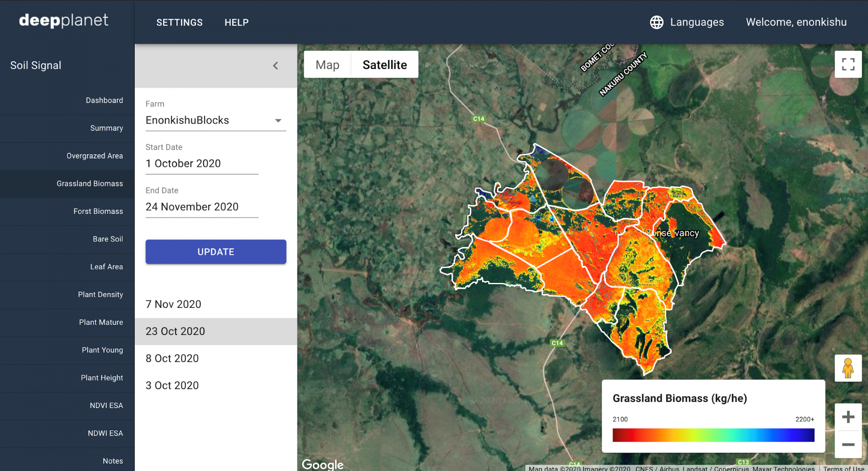868x471 pixels.
Task: Click the Google logo on the map
Action: 322,464
